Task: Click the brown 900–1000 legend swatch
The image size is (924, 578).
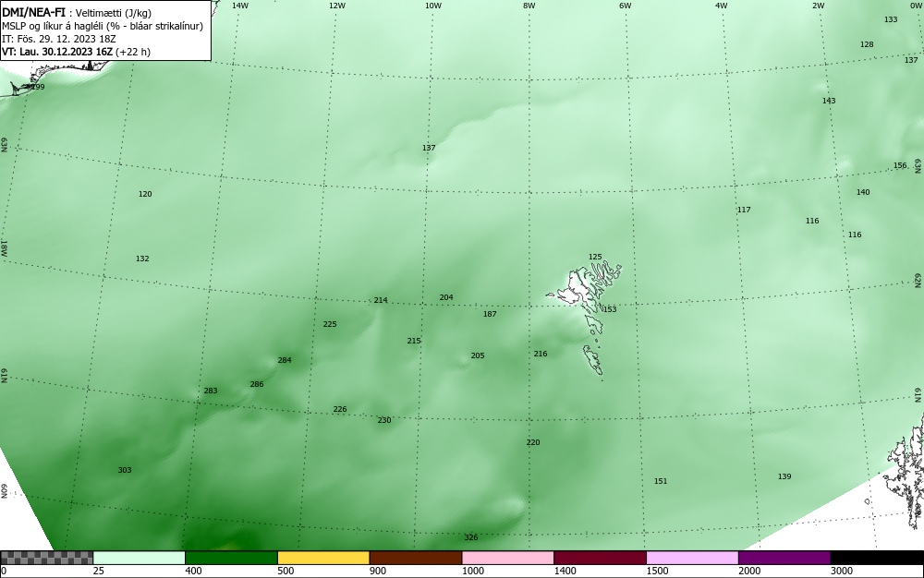Action: (416, 558)
